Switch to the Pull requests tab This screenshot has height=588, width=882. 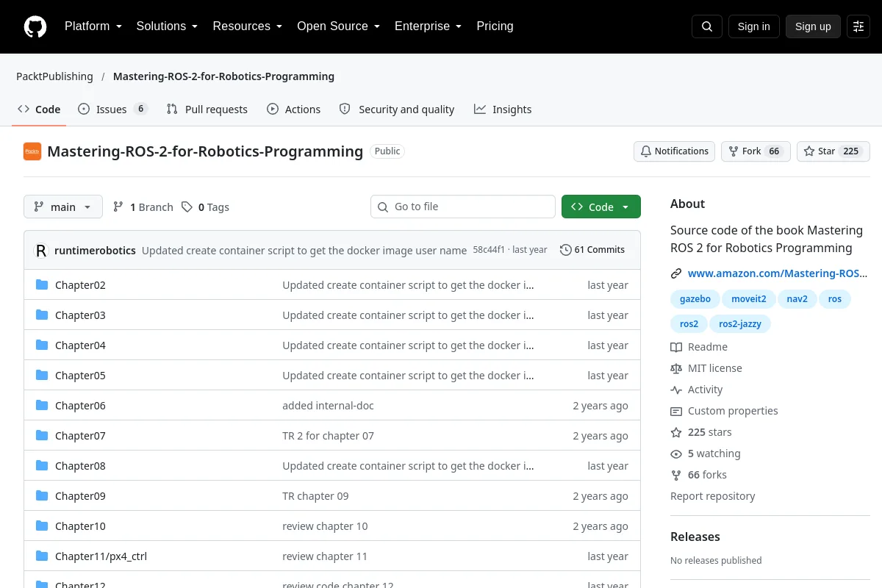click(207, 110)
